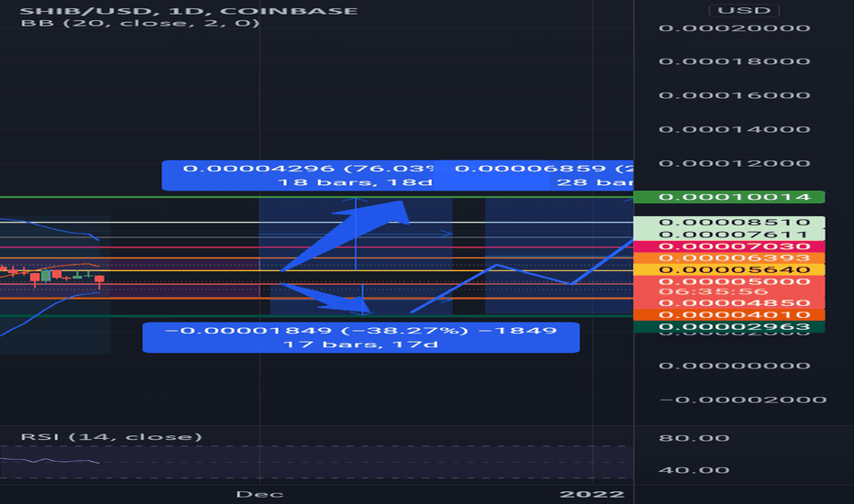Image resolution: width=854 pixels, height=504 pixels.
Task: Click the Dec label on time axis
Action: click(259, 494)
